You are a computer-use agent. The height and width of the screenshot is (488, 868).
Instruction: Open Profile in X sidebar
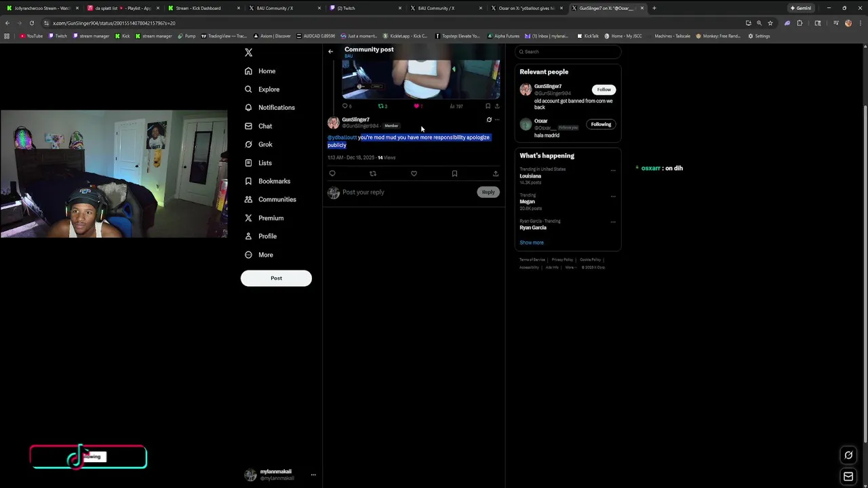[x=260, y=236]
